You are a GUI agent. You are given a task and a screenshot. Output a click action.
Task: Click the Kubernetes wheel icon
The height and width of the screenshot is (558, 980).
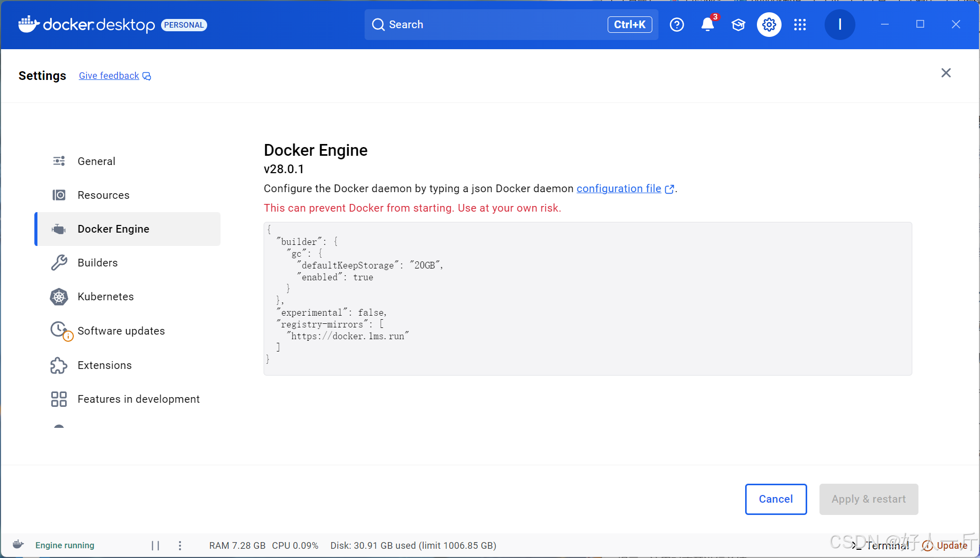(59, 297)
